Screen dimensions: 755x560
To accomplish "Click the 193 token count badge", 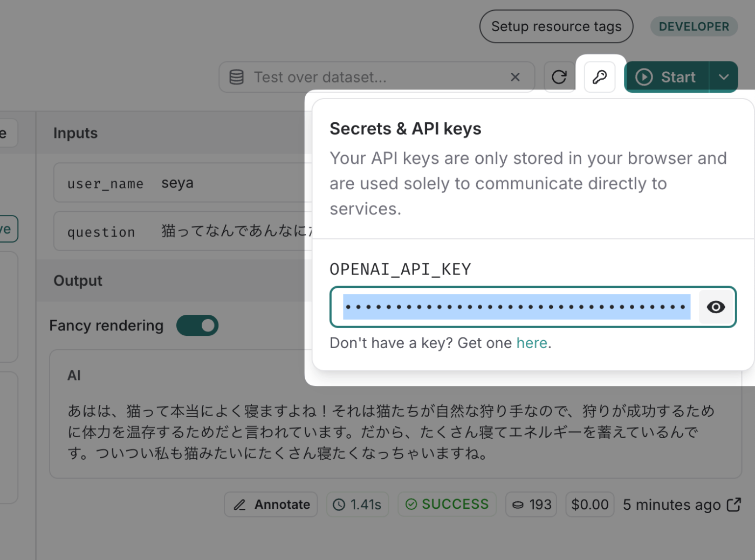I will tap(531, 504).
